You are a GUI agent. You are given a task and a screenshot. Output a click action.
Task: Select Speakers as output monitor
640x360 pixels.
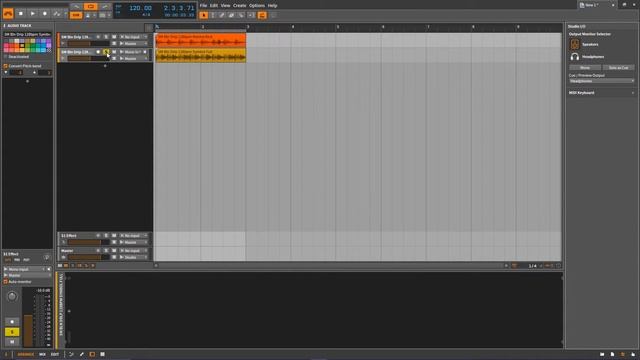pos(584,44)
